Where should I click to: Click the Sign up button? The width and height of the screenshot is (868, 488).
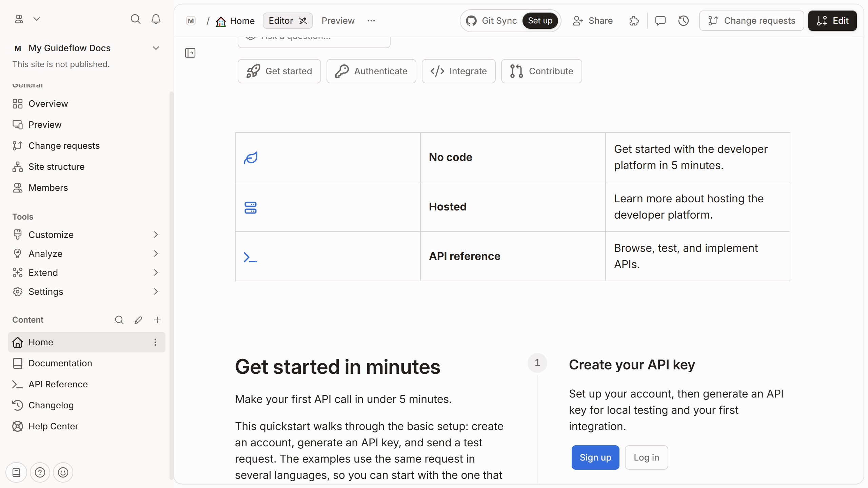(595, 457)
